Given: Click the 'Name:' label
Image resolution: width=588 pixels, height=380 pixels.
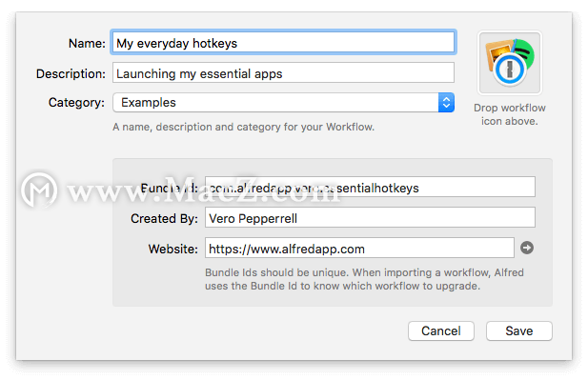Looking at the screenshot, I should pyautogui.click(x=87, y=44).
